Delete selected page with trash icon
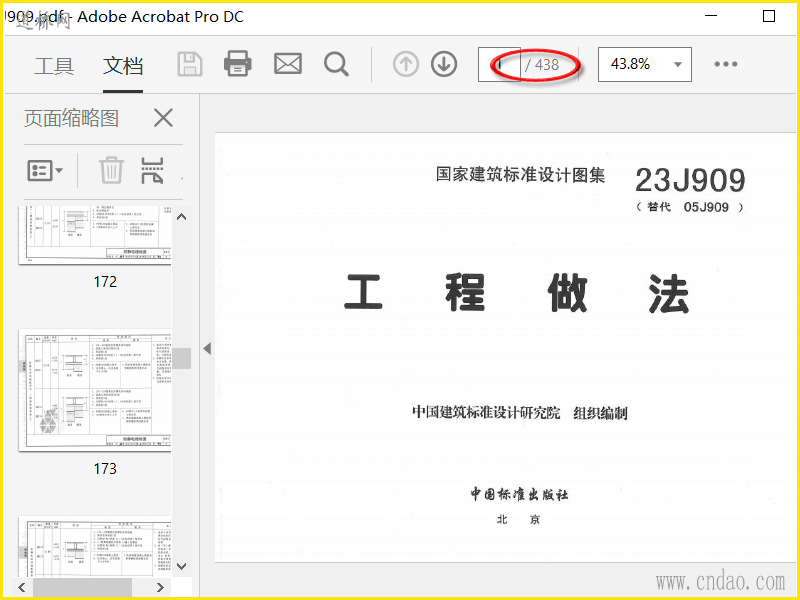The height and width of the screenshot is (600, 800). tap(111, 170)
